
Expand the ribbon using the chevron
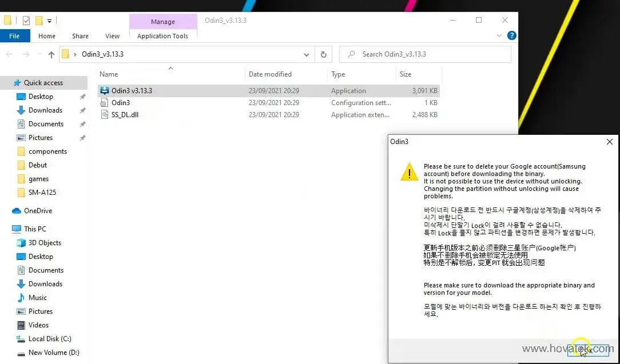pos(499,35)
